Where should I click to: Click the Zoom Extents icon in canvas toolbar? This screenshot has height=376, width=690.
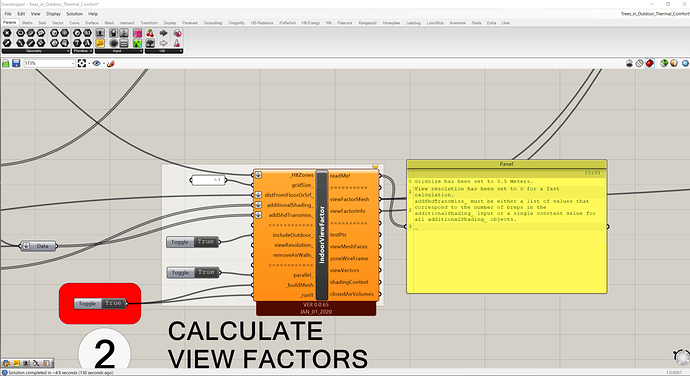coord(82,63)
